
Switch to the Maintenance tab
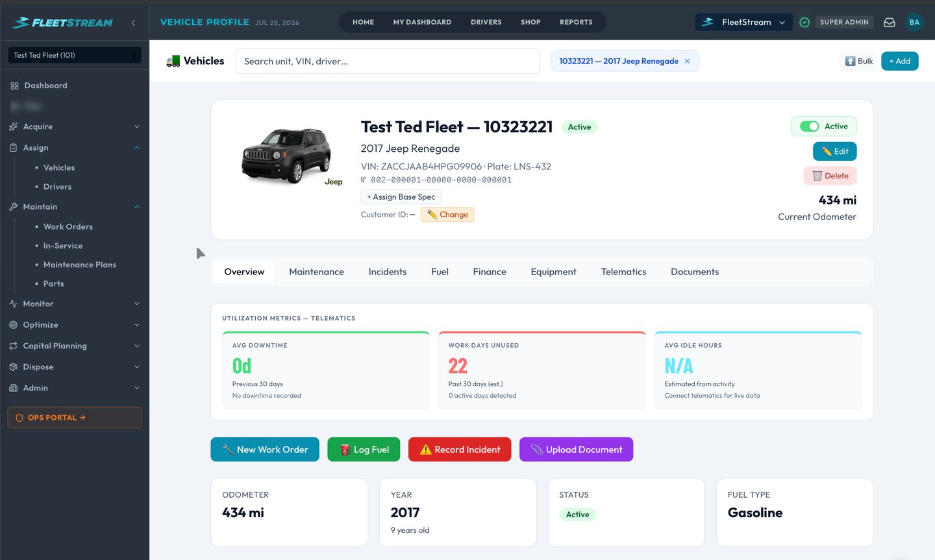click(316, 272)
